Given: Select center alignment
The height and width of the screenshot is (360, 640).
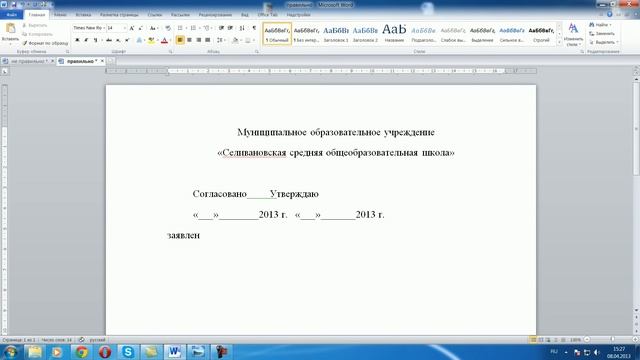Looking at the screenshot, I should [x=189, y=40].
